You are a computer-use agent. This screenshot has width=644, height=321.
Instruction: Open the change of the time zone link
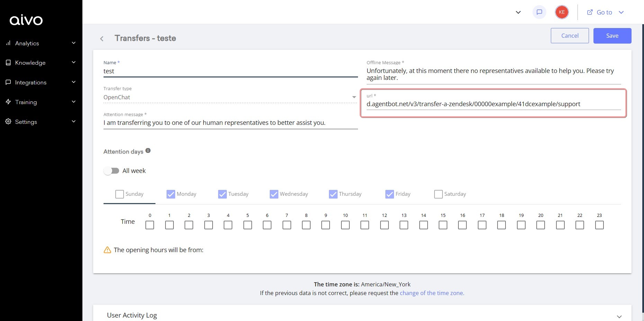[432, 293]
